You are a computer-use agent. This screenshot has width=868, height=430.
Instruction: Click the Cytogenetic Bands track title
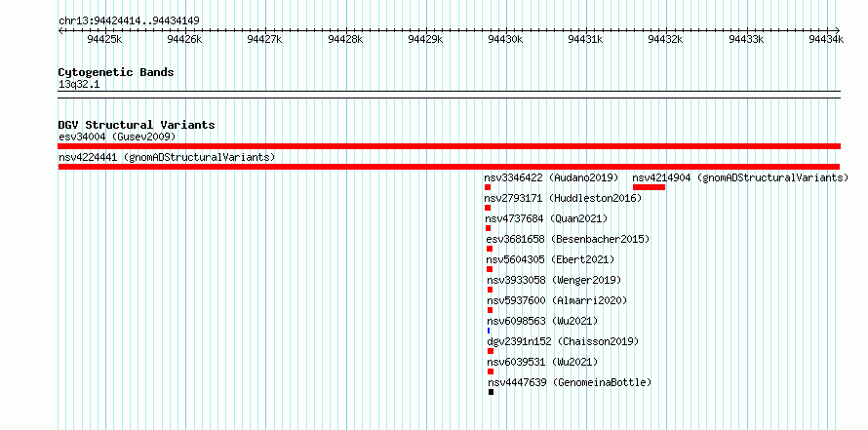point(116,72)
